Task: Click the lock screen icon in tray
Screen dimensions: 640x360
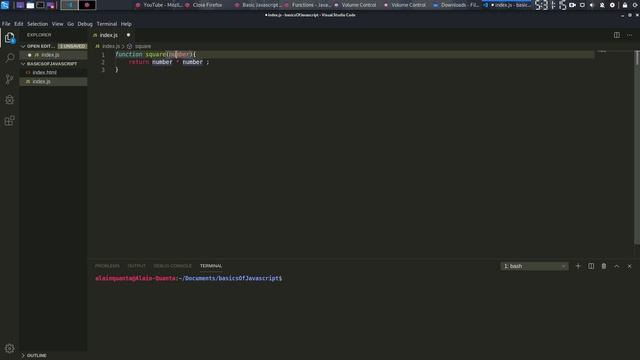Action: 625,5
